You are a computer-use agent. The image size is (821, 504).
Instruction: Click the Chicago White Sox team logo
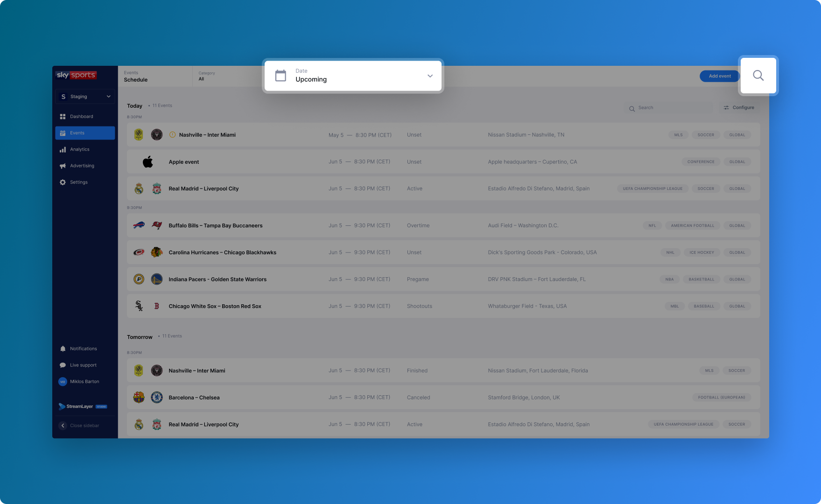(139, 306)
